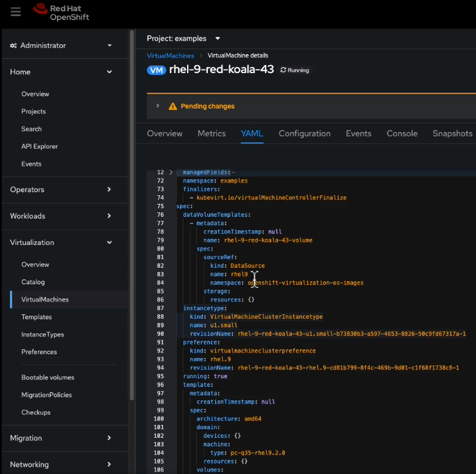Select the YAML tab
Screen dimensions: 476x474
pyautogui.click(x=252, y=134)
